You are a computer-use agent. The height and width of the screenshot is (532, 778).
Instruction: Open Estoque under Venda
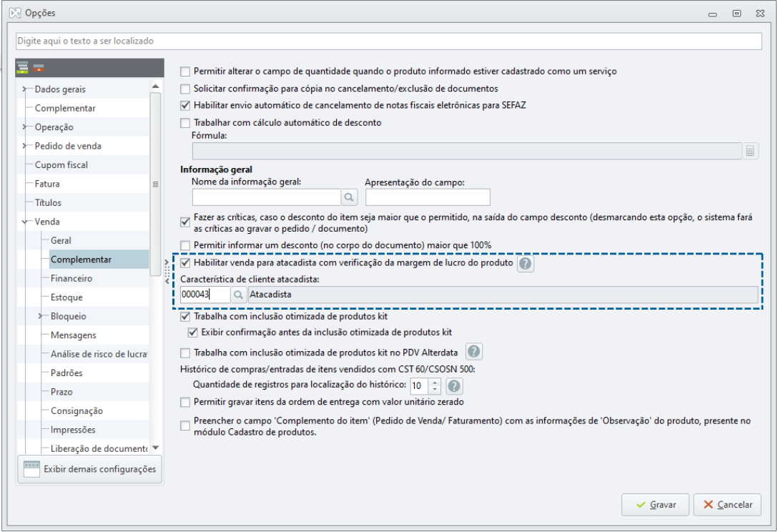(67, 297)
